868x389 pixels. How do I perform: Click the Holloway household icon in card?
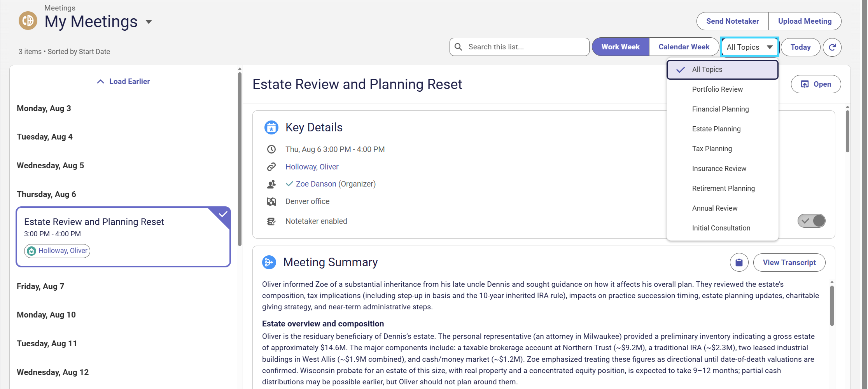pos(32,251)
